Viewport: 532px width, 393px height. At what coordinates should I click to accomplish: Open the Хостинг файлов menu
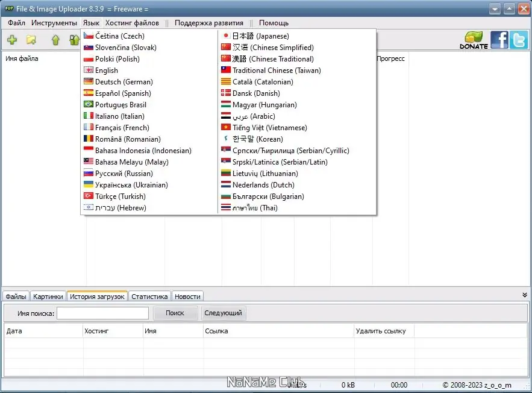(x=132, y=23)
